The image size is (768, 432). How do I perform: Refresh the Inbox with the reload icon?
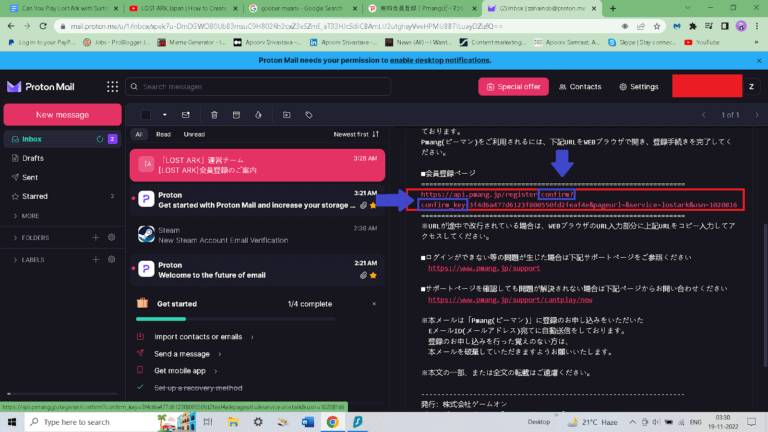click(x=99, y=139)
